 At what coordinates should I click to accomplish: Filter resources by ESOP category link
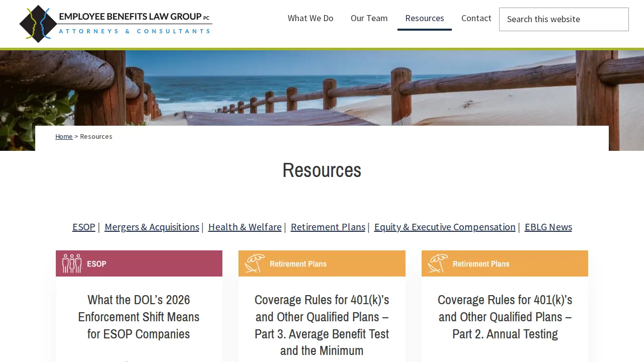[84, 227]
